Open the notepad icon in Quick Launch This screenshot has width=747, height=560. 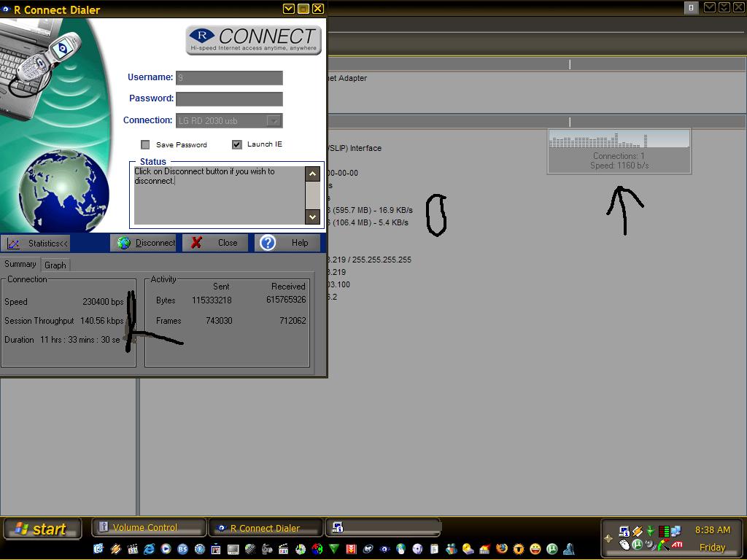tap(435, 548)
